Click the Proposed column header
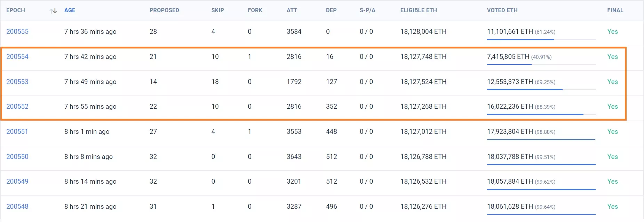Image resolution: width=644 pixels, height=222 pixels. (x=164, y=10)
